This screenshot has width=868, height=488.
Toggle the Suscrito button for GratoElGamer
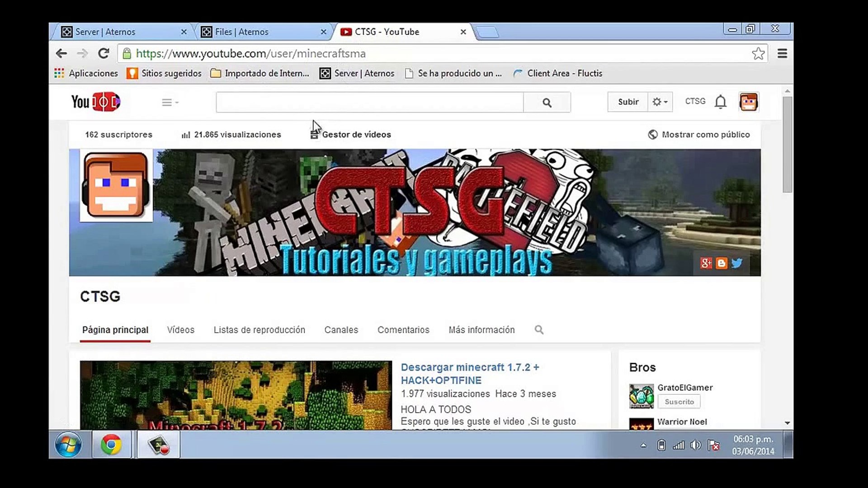tap(679, 402)
